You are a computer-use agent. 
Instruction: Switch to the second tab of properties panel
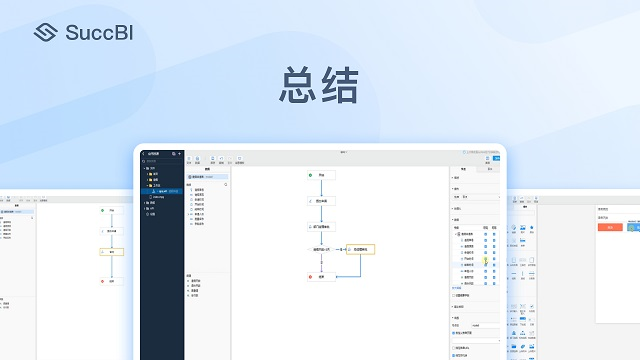tap(489, 169)
